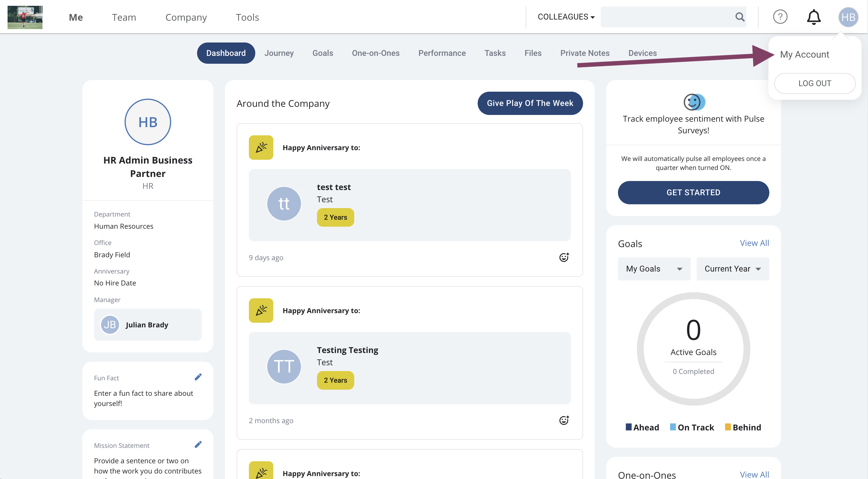Image resolution: width=868 pixels, height=479 pixels.
Task: Click the LOG OUT button
Action: tap(815, 83)
